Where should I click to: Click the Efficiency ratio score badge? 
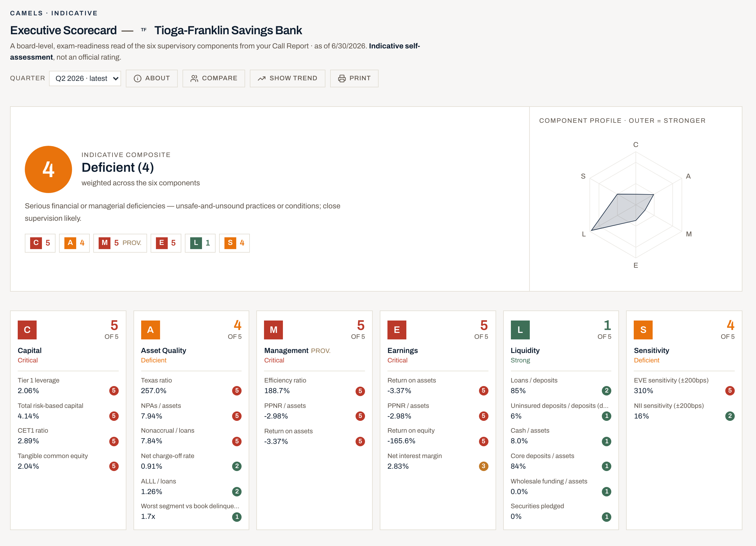(x=360, y=391)
